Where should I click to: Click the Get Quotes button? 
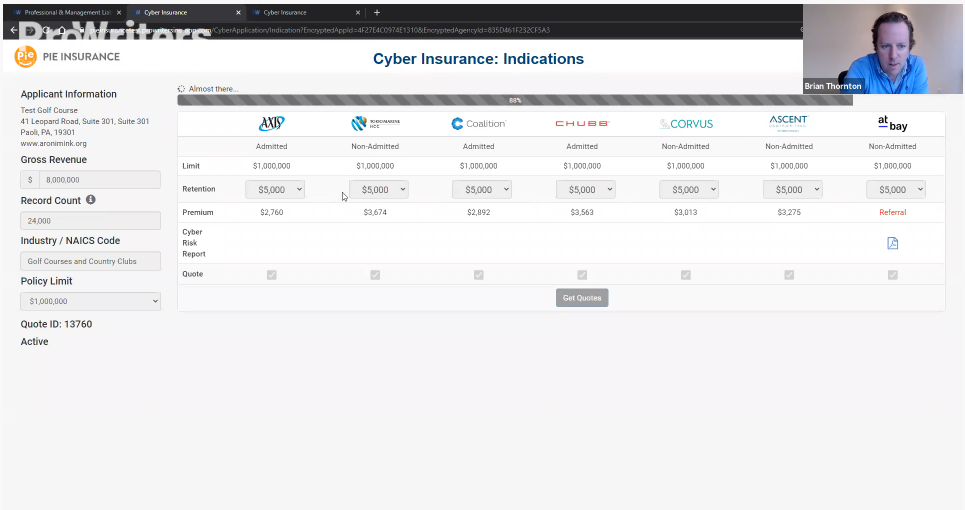pos(582,298)
